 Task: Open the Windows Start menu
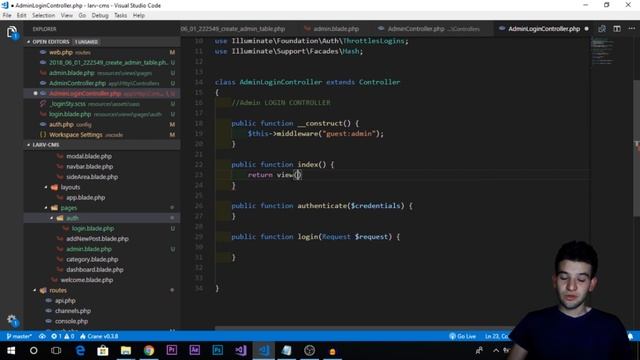pos(11,351)
